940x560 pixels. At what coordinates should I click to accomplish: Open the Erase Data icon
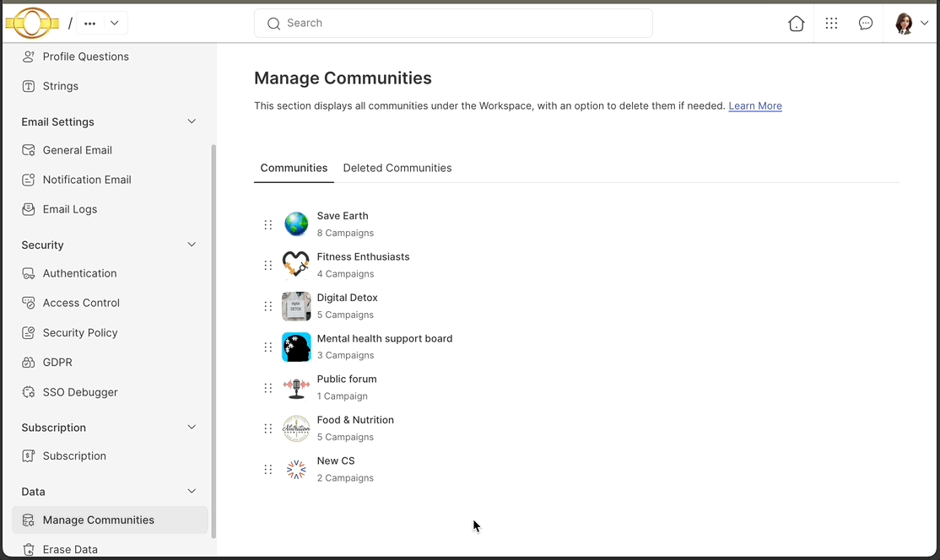(28, 549)
